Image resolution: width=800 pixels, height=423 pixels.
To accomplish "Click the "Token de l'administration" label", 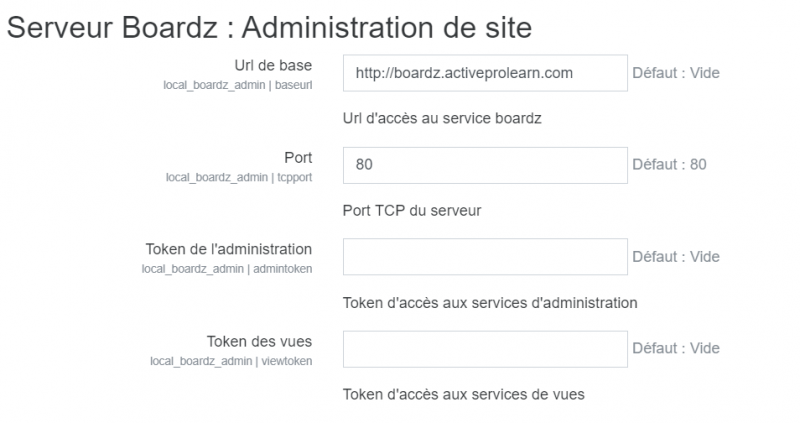I will click(229, 248).
